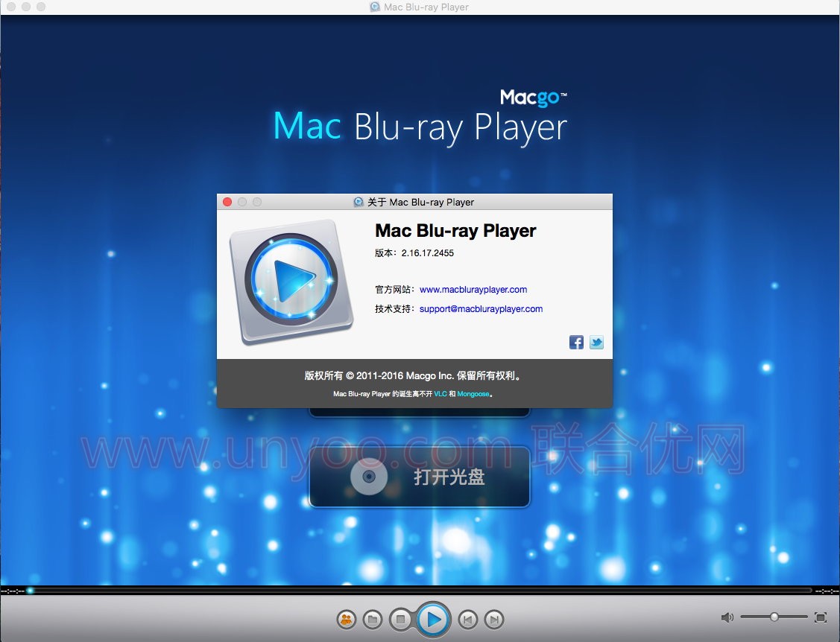The height and width of the screenshot is (642, 840).
Task: Click the Macgo logo on main screen
Action: point(533,98)
